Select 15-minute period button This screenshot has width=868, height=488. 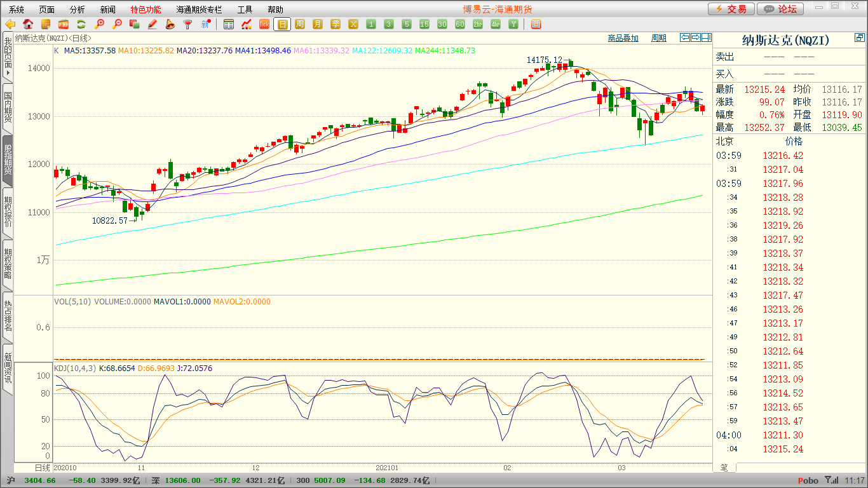[x=424, y=24]
